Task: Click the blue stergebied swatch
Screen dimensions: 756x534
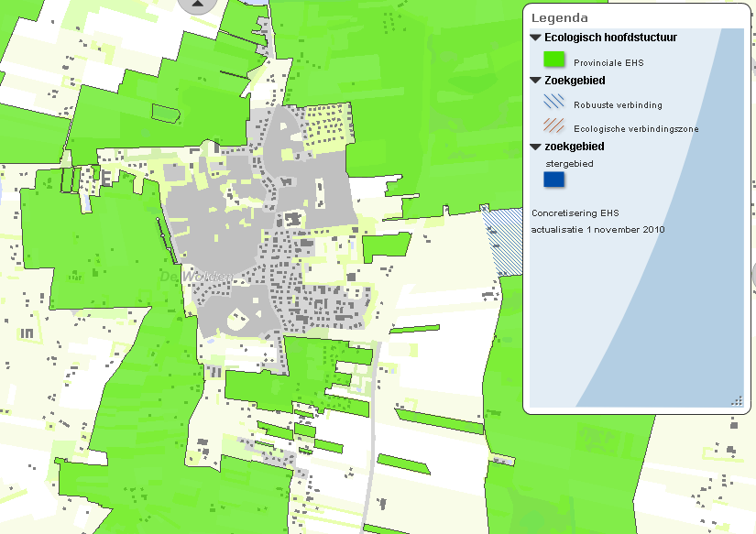Action: [554, 180]
